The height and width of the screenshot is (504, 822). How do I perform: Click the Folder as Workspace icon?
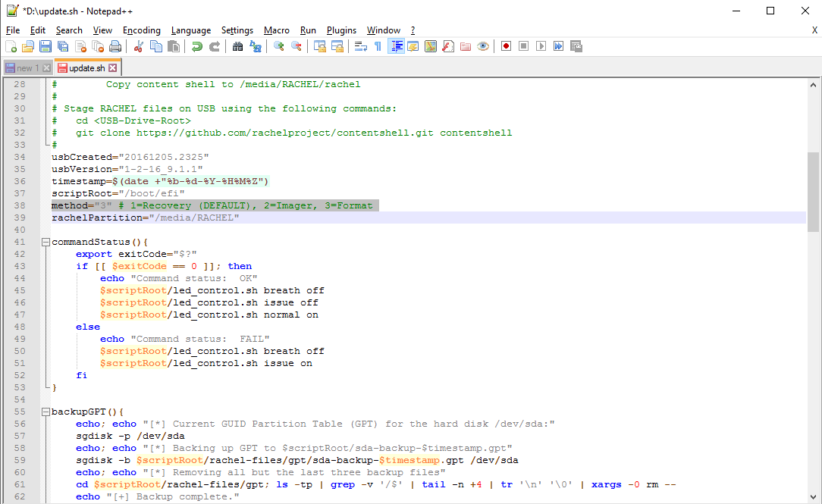pyautogui.click(x=466, y=47)
